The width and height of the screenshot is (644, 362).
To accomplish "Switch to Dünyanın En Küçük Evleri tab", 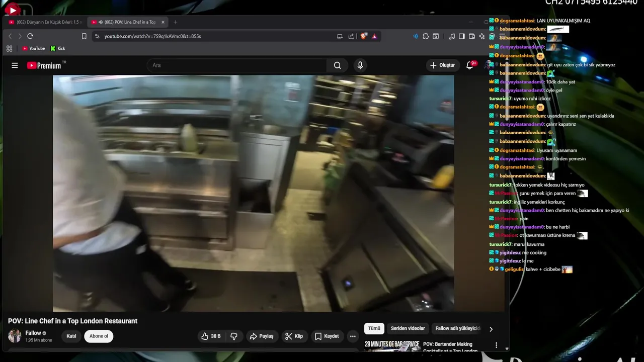I will tap(45, 22).
